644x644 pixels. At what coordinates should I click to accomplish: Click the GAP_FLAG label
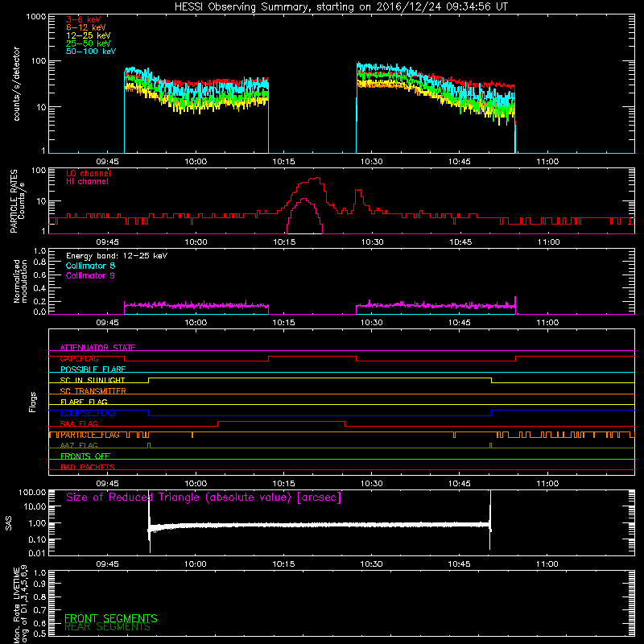(x=79, y=358)
